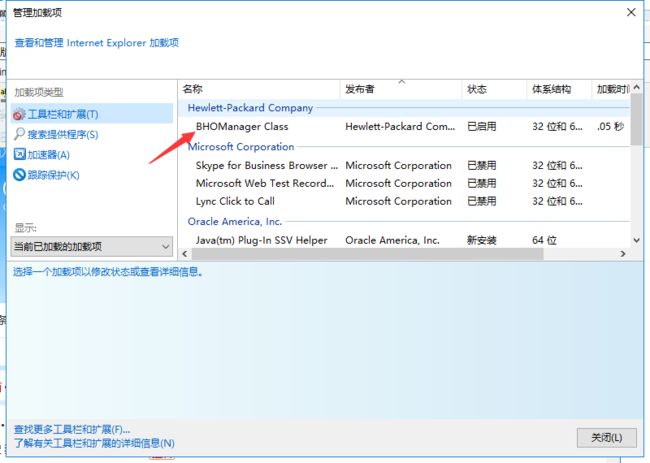Click the Hewlett-Packard Com... publisher cell
This screenshot has height=463, width=650.
[400, 126]
